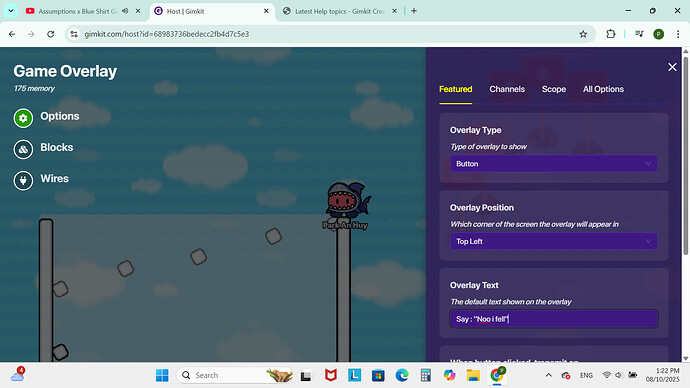This screenshot has width=690, height=388.
Task: Open the Overlay Type dropdown showing Button
Action: (554, 164)
